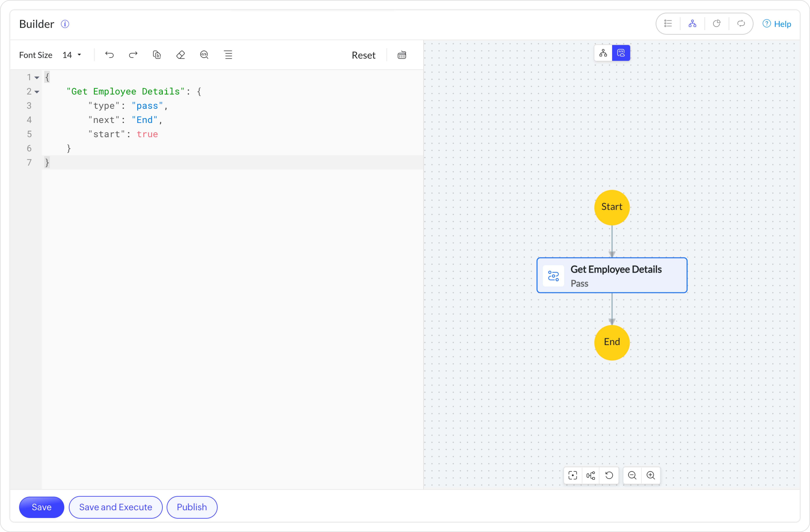Open keyboard shortcuts icon beside Reset
This screenshot has height=532, width=810.
point(402,55)
